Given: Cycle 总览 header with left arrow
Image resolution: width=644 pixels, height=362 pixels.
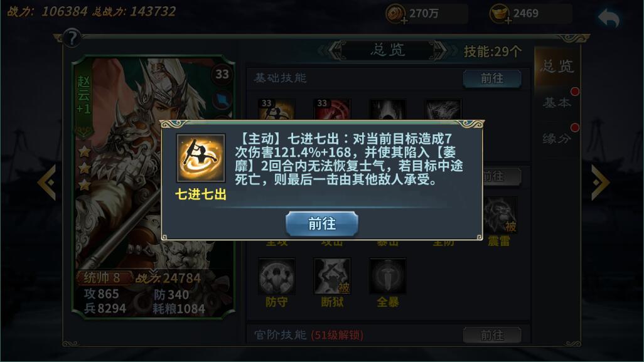Looking at the screenshot, I should [330, 51].
